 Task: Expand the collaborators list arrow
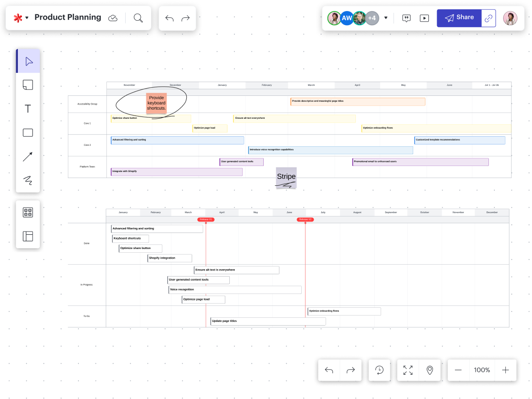386,18
